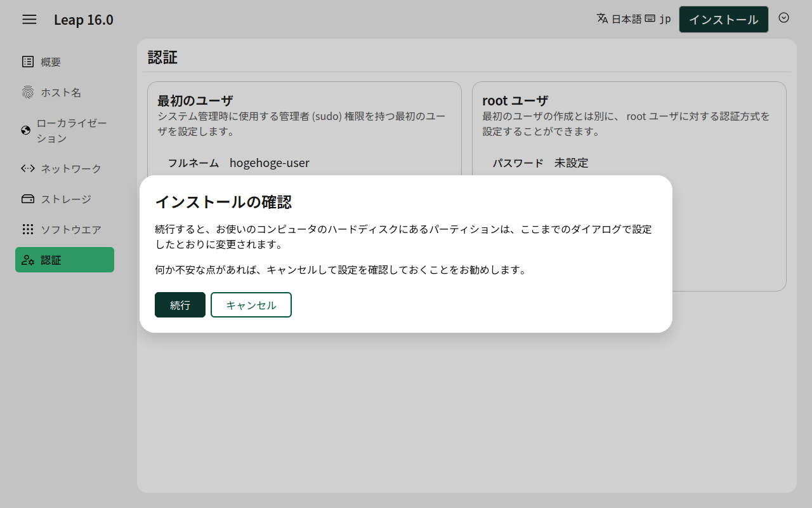The image size is (812, 508).
Task: Open the 概要 page
Action: (65, 62)
